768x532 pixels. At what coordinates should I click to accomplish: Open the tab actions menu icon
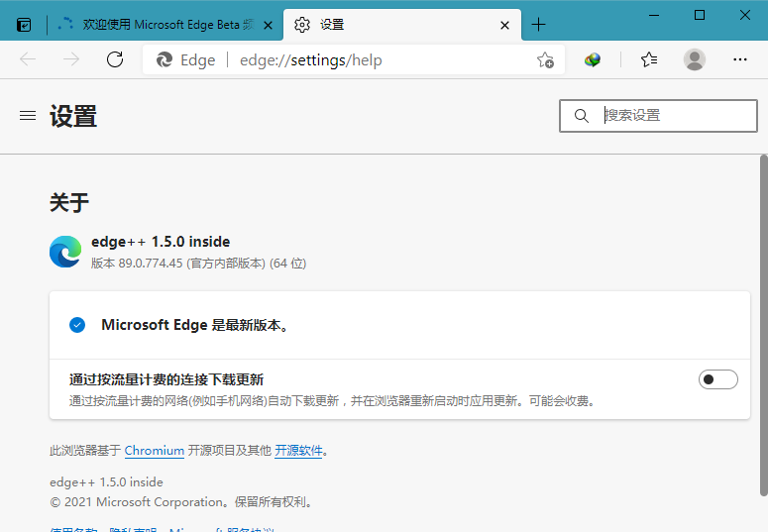pyautogui.click(x=24, y=25)
